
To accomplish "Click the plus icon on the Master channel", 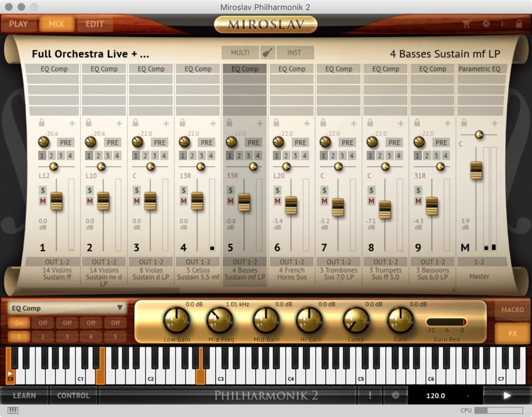I will click(x=494, y=124).
